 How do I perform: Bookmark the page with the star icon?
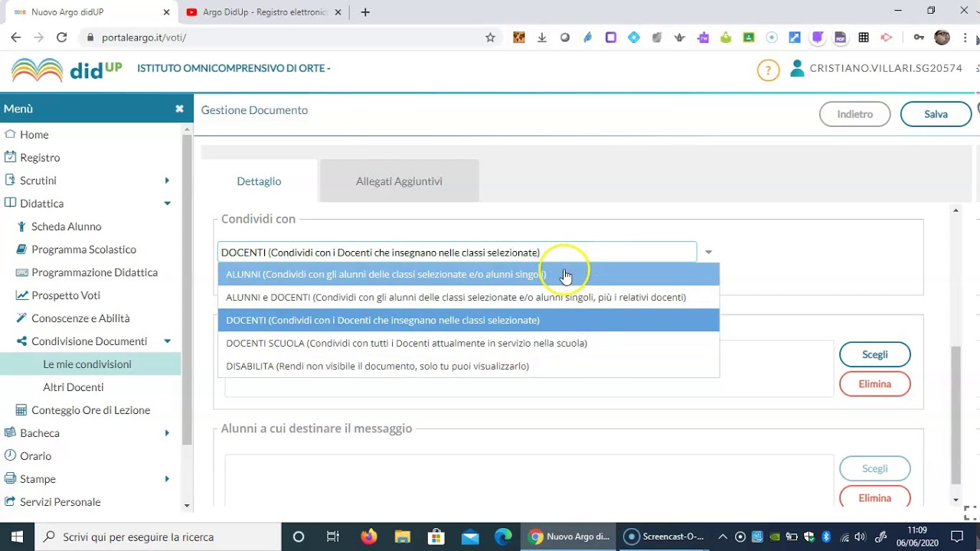(x=490, y=37)
